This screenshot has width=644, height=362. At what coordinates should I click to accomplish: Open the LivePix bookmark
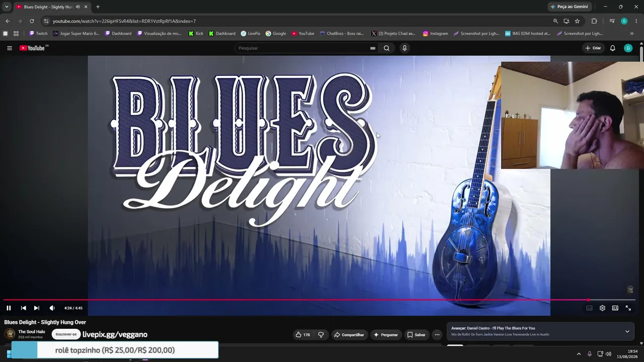click(251, 34)
